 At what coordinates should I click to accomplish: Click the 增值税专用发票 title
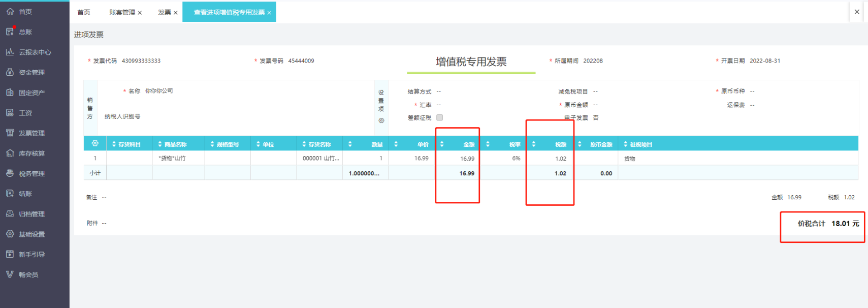[471, 61]
